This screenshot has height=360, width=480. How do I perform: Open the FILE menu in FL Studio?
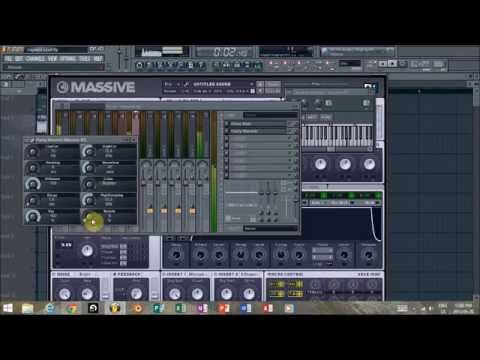[8, 59]
